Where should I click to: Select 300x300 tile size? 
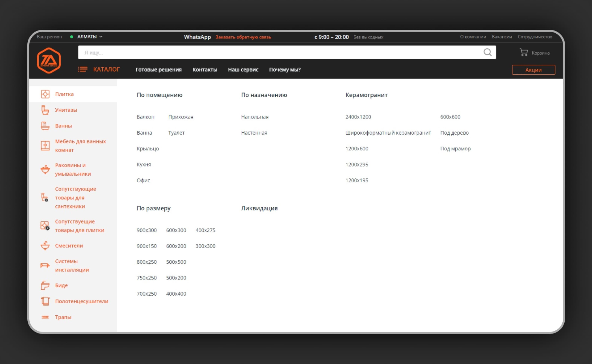click(x=205, y=246)
